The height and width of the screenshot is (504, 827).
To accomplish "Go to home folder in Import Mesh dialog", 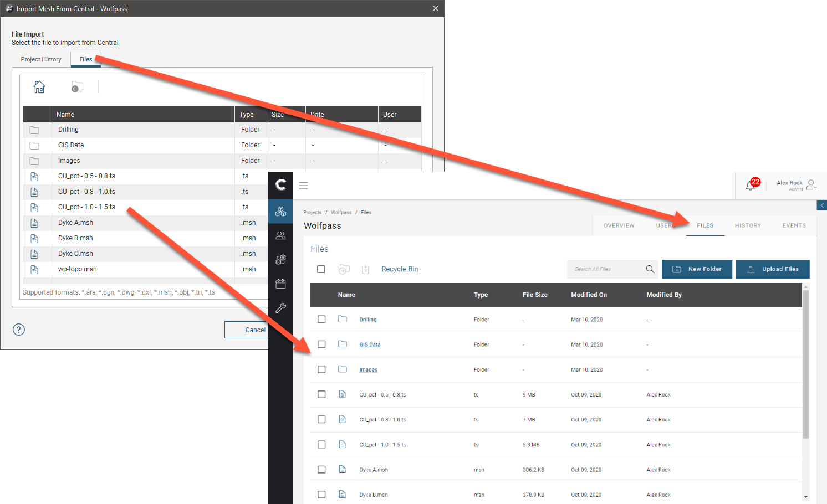I will [x=39, y=87].
